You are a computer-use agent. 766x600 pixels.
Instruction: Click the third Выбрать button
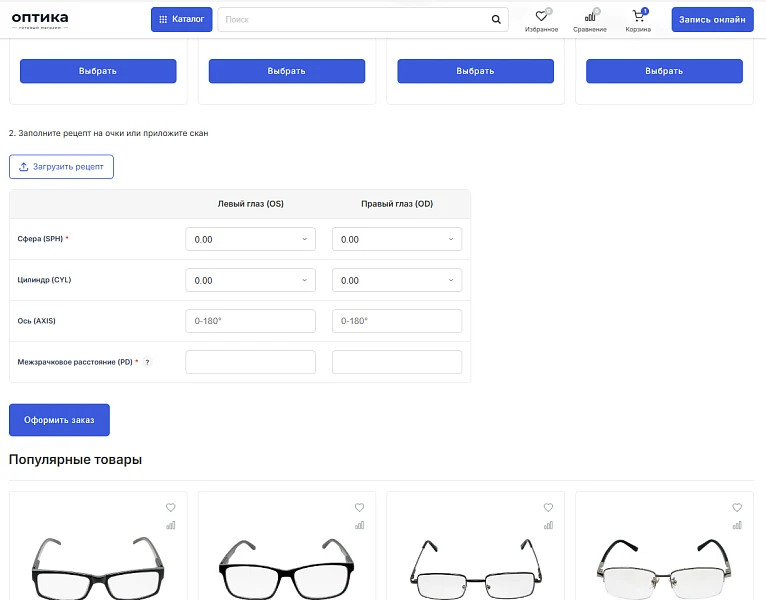point(475,71)
